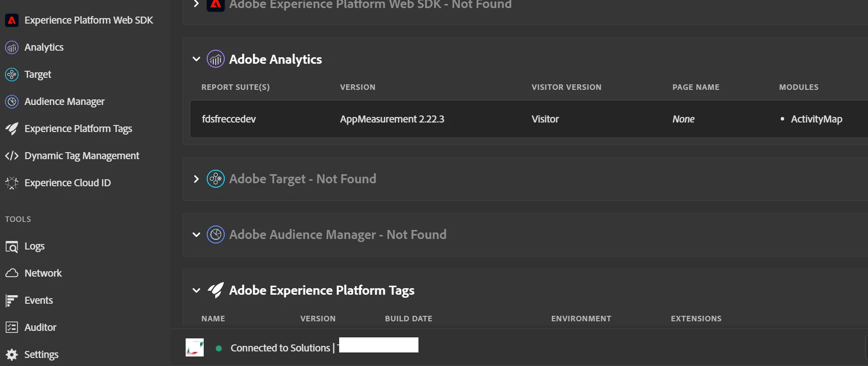
Task: Click the Adobe Analytics section title
Action: click(275, 59)
